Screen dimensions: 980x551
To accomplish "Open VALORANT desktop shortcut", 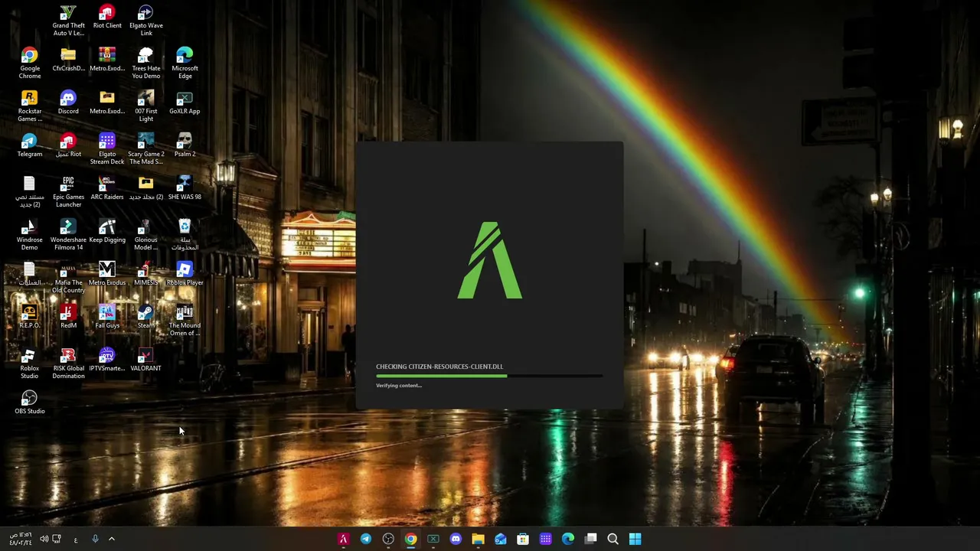I will tap(145, 360).
